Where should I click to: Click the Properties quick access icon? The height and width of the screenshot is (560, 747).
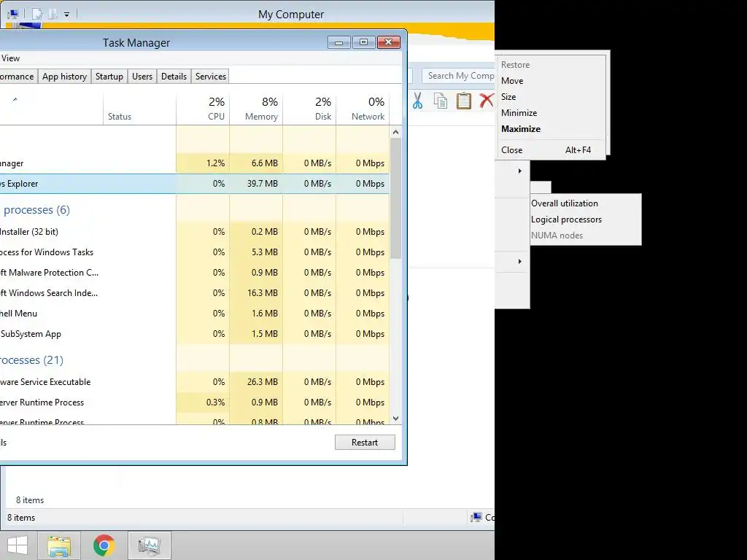click(37, 15)
